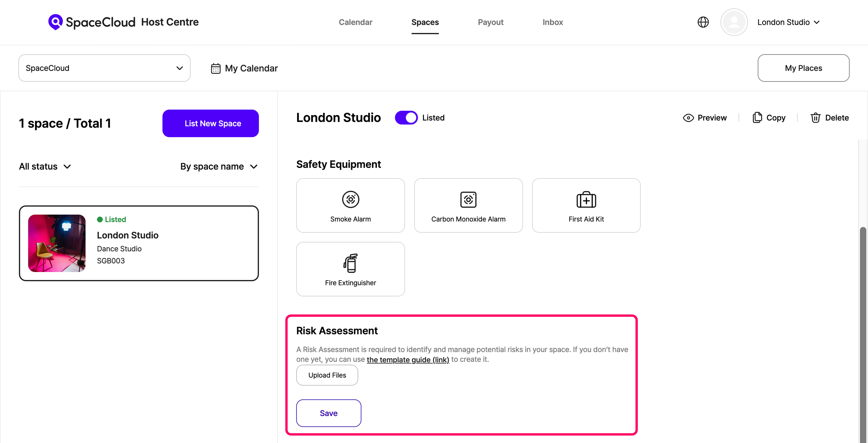Open the template guide link
868x443 pixels.
point(408,360)
